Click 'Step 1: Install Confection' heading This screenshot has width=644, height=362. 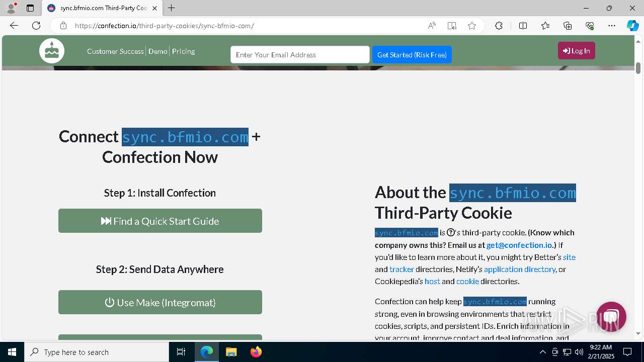(x=160, y=193)
